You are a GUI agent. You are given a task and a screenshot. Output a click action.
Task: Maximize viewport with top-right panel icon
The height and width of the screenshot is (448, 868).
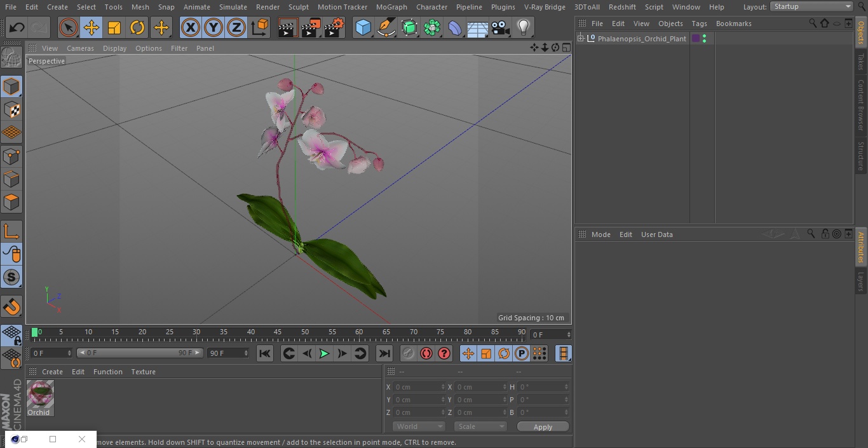pyautogui.click(x=566, y=48)
